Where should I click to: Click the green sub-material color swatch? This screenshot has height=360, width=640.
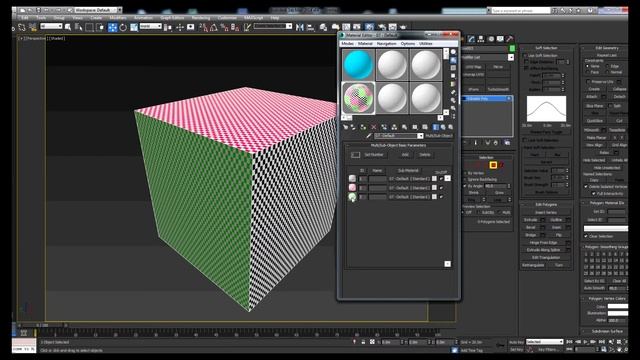point(352,197)
